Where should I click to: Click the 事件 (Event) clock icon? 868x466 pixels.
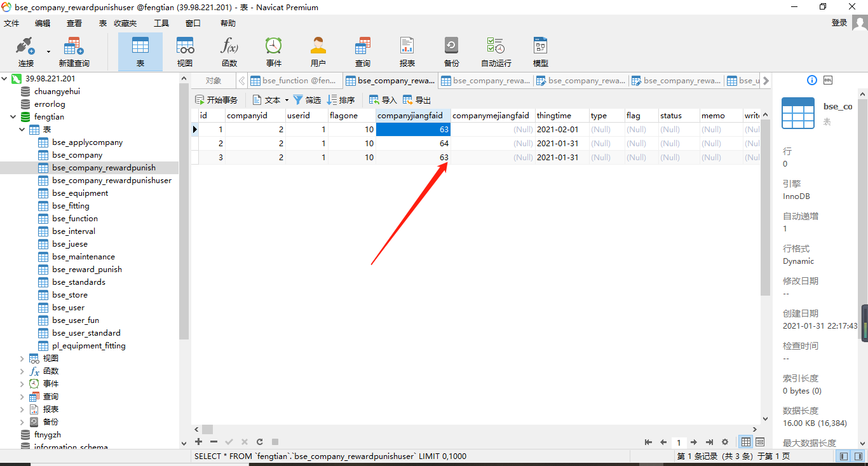273,51
